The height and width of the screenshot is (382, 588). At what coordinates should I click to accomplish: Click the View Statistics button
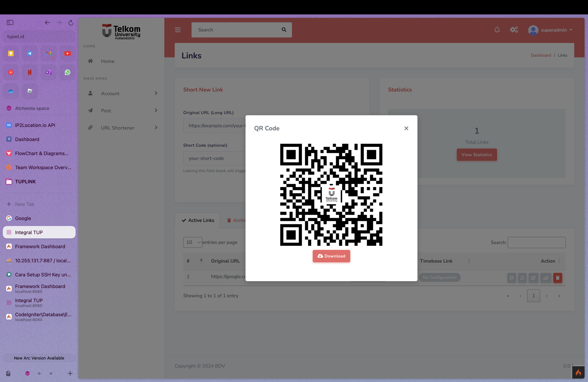(477, 155)
